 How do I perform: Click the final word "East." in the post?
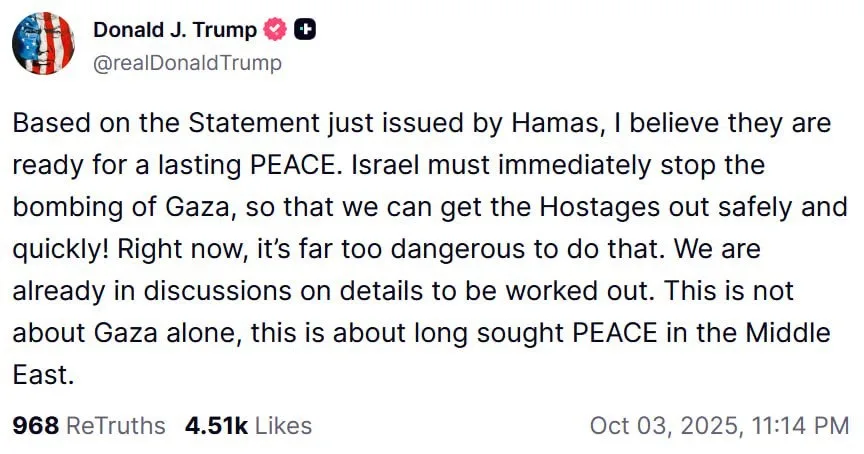pos(44,375)
